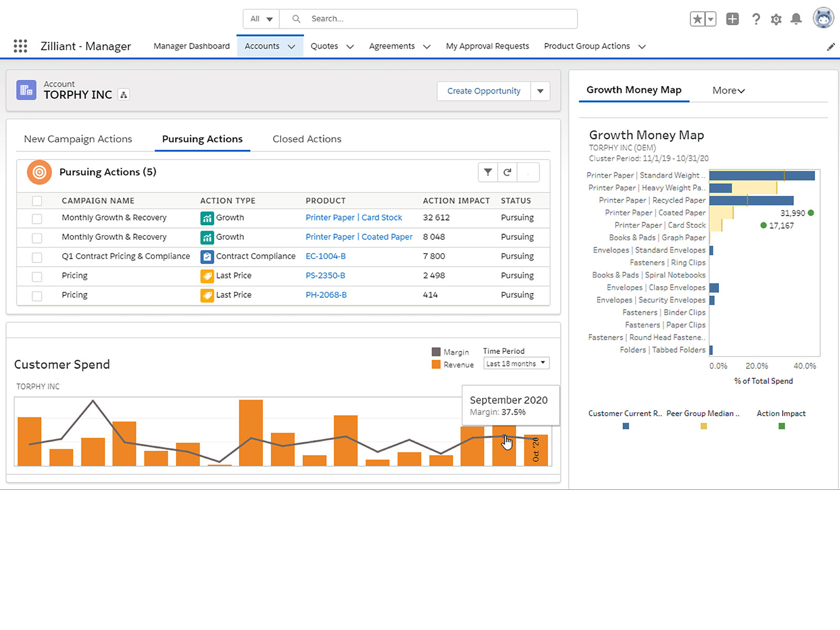Click the gray Margin legend swatch
Viewport: 840px width, 630px height.
tap(436, 352)
